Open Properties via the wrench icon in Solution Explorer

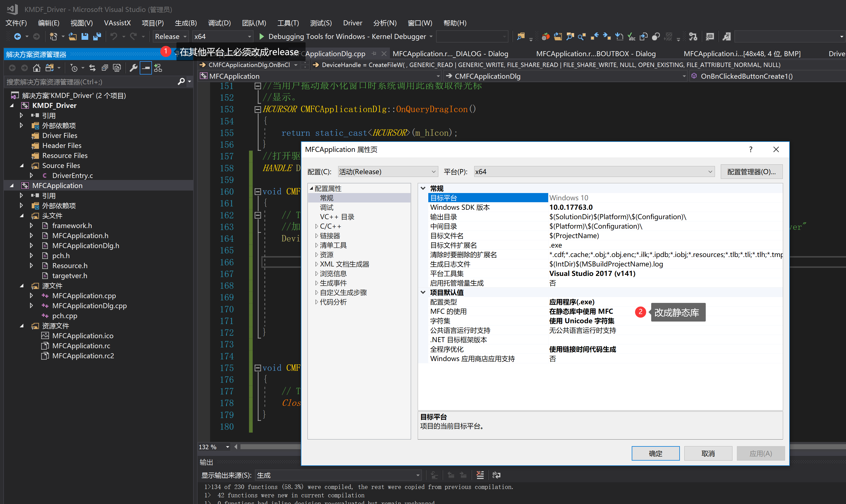click(134, 68)
